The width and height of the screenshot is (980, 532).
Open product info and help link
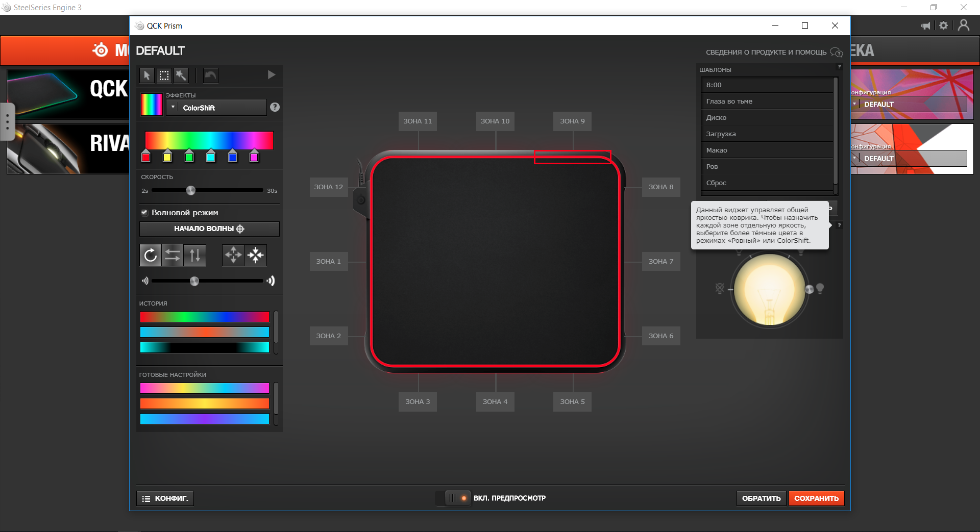tap(774, 52)
